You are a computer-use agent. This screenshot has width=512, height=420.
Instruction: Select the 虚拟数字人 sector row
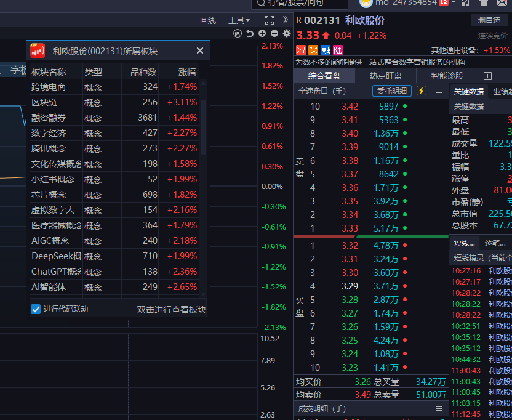[114, 210]
